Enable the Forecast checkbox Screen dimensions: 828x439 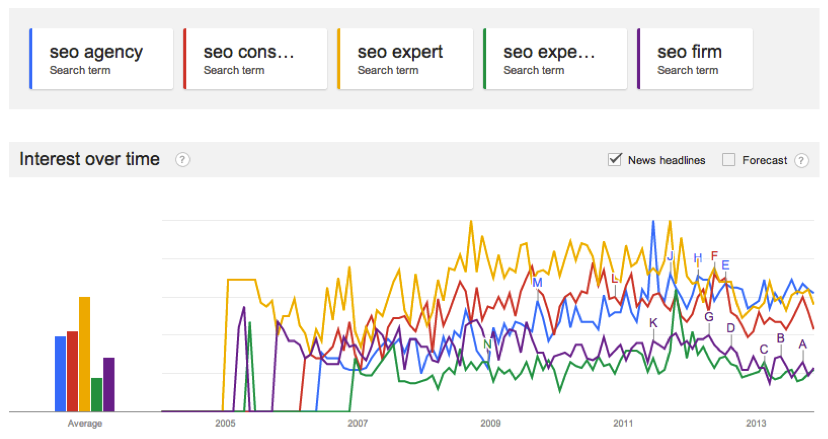[x=728, y=160]
